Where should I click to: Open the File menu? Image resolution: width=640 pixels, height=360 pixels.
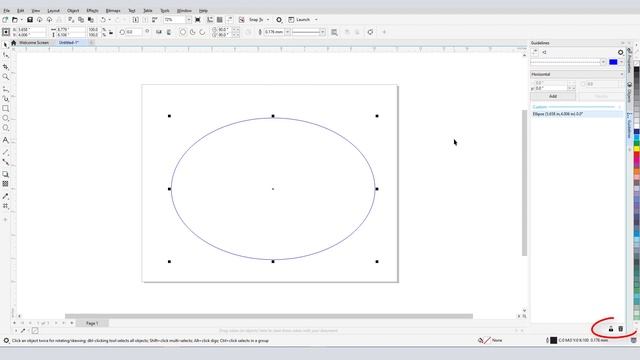point(7,11)
